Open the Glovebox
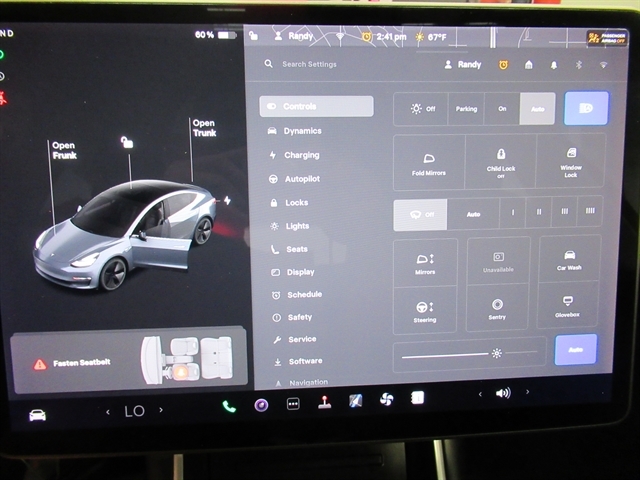This screenshot has height=480, width=640. coord(567,305)
